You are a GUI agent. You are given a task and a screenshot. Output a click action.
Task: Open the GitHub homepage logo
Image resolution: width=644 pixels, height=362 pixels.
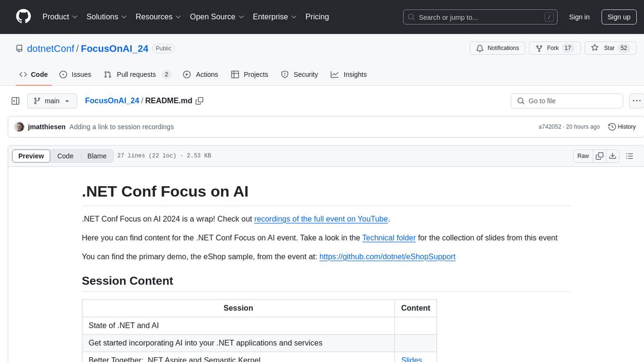[23, 17]
